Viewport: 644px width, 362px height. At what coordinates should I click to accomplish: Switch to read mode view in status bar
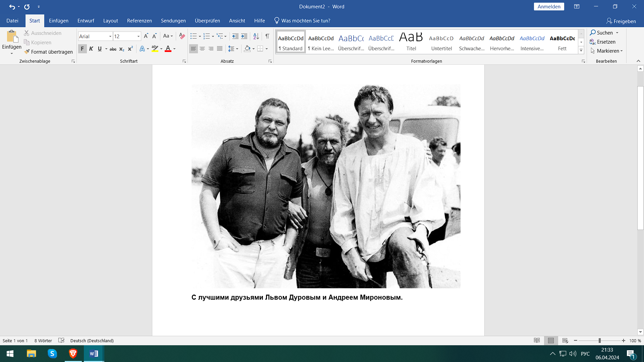pos(537,341)
